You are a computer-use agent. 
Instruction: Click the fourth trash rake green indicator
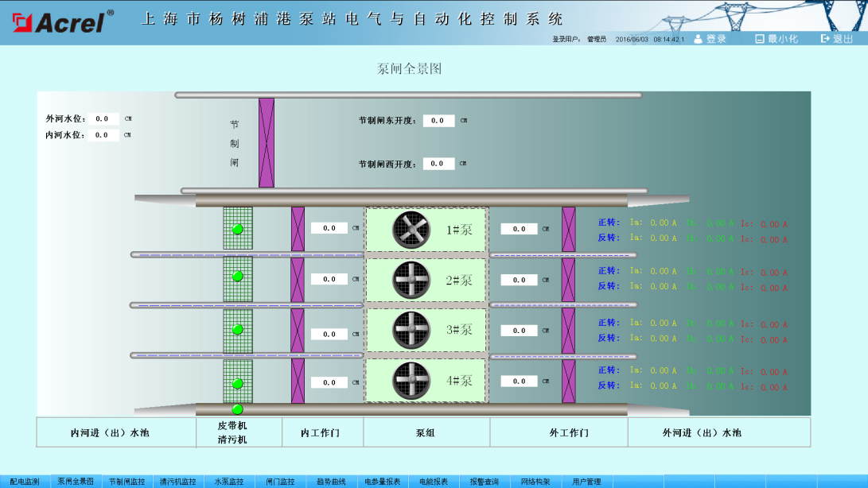(x=237, y=384)
